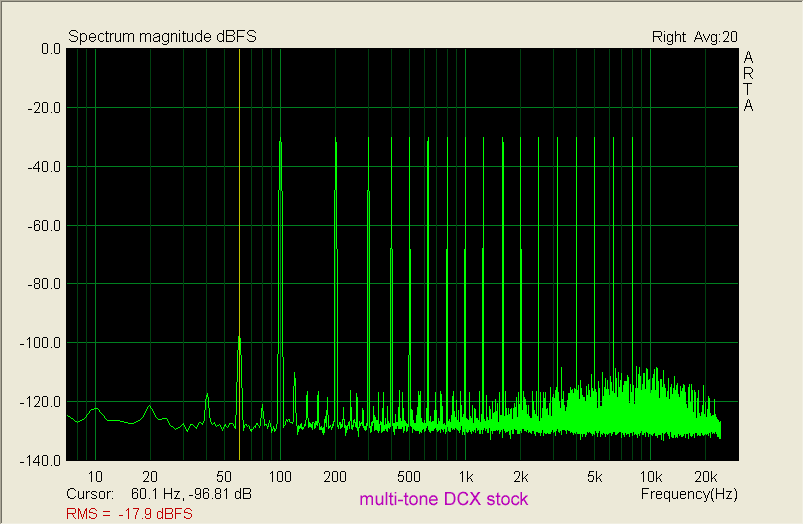804x525 pixels.
Task: Click the '5k' frequency axis label
Action: coord(594,477)
